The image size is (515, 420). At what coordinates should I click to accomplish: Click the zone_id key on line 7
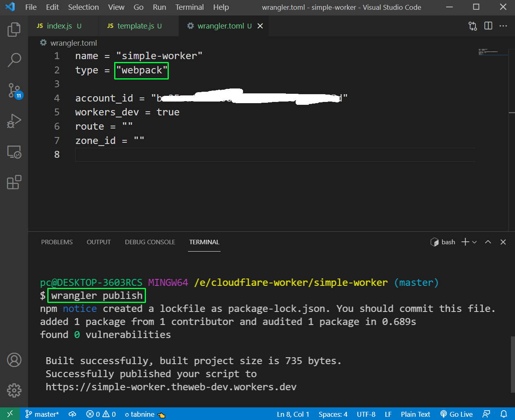pyautogui.click(x=95, y=141)
